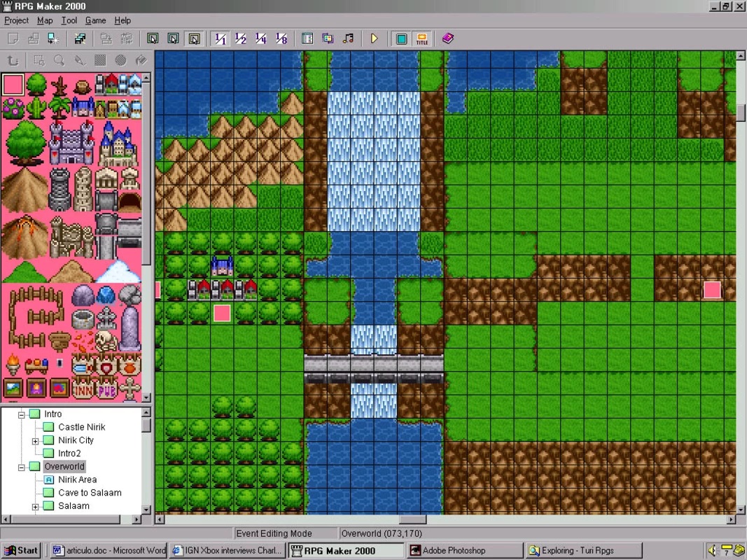Open the Game menu
This screenshot has height=560, width=747.
95,20
